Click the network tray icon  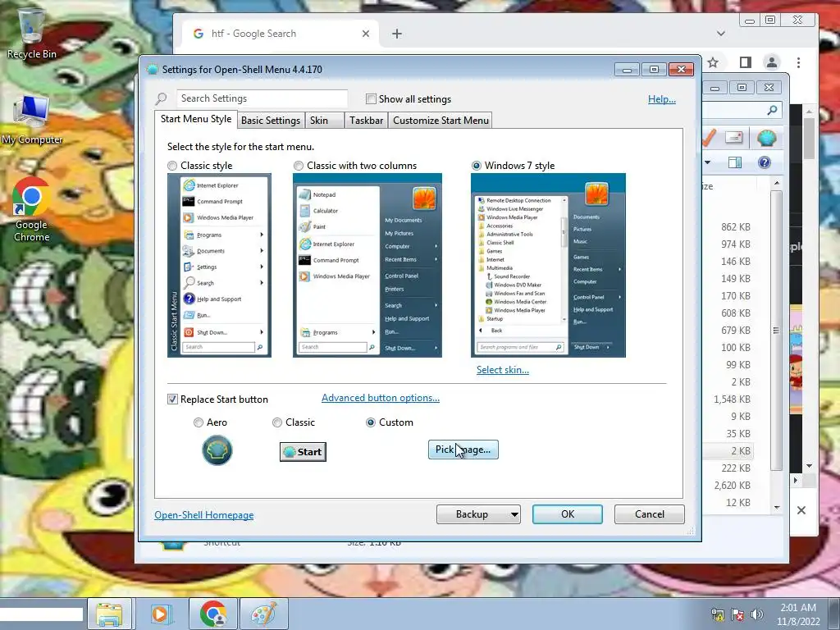[x=717, y=614]
